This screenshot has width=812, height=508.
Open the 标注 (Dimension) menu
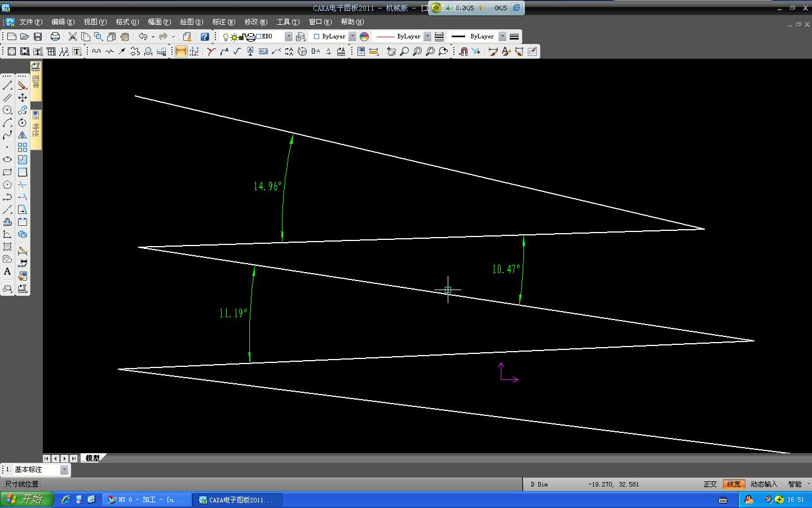click(223, 22)
